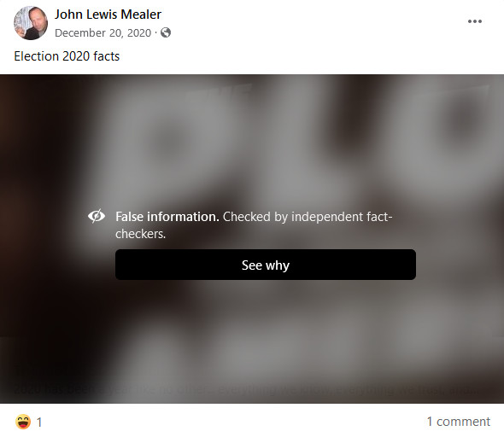504x437 pixels.
Task: Click the dot separator beside the date
Action: (x=155, y=32)
